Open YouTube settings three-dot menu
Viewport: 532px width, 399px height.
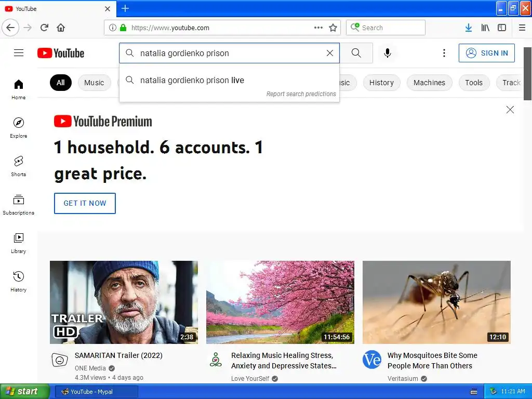tap(444, 53)
